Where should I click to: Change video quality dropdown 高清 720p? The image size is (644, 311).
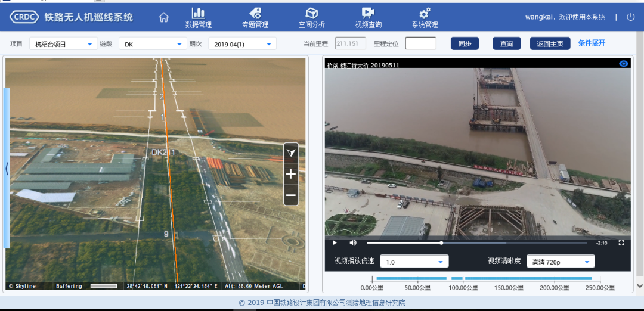click(561, 262)
